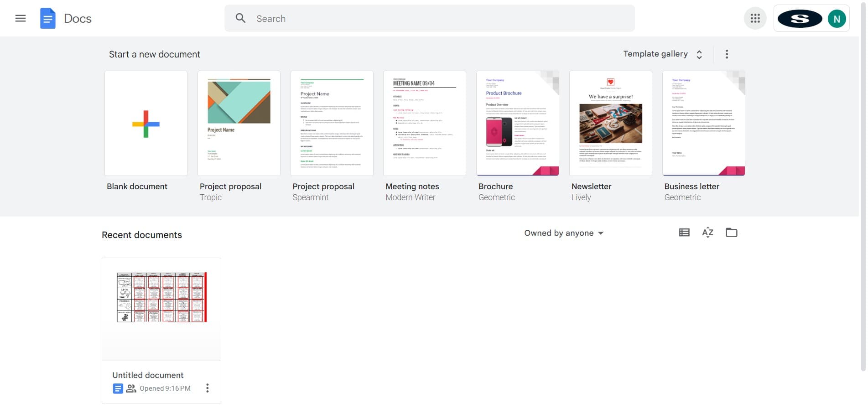868x409 pixels.
Task: Click the shared people icon on Untitled document
Action: [131, 388]
